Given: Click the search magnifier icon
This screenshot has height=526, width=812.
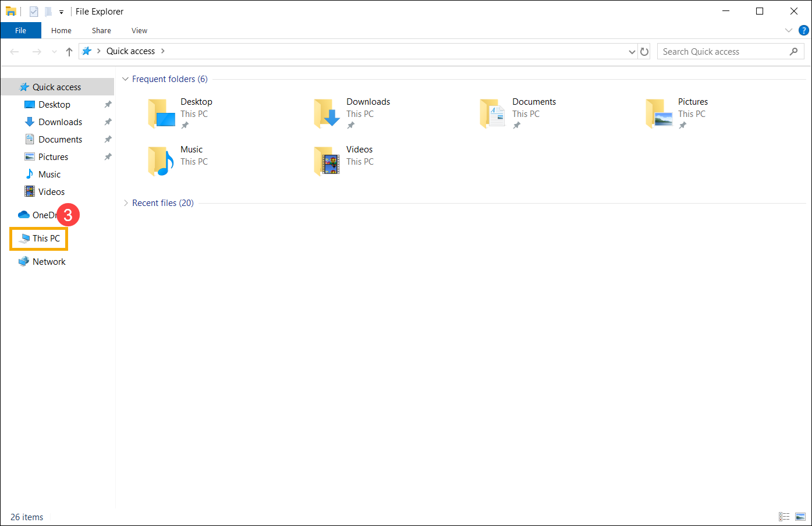Looking at the screenshot, I should [x=793, y=51].
